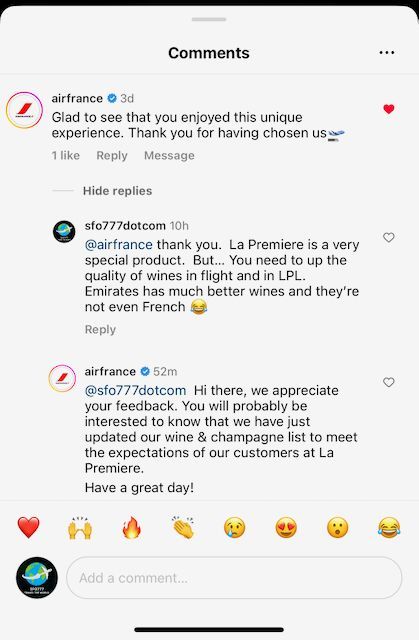Insert the clapping hands emoji

point(183,527)
